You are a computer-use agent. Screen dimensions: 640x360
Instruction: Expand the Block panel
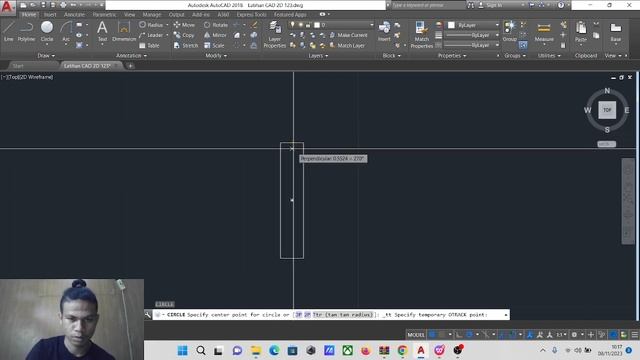coord(391,56)
